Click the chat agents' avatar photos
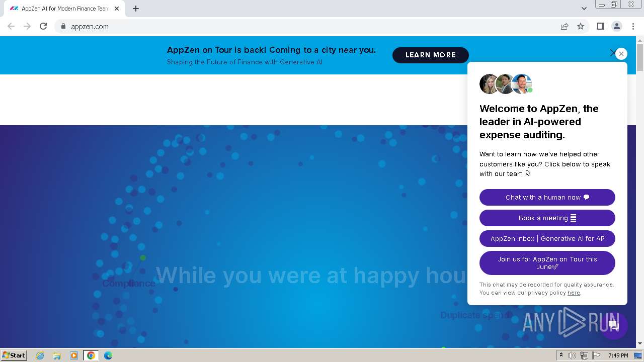The width and height of the screenshot is (644, 362). coord(506,84)
